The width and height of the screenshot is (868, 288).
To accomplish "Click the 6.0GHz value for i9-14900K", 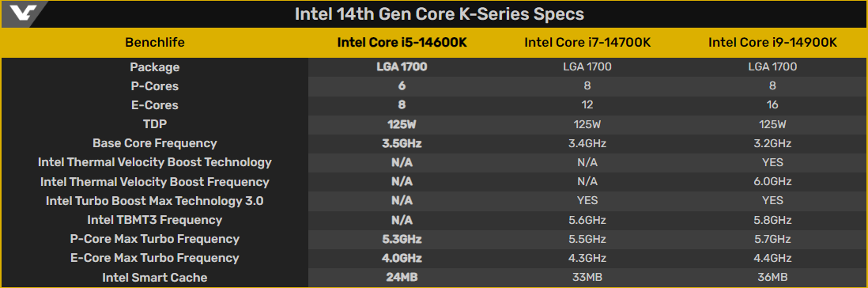I will click(772, 182).
